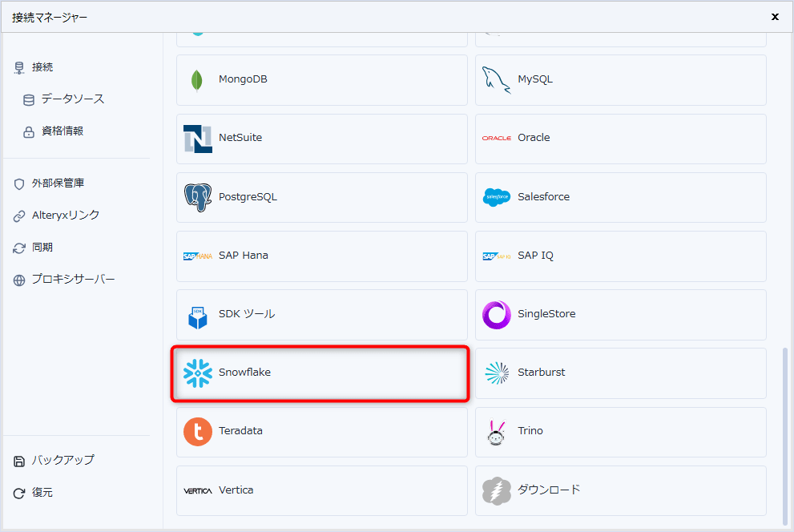Select the Salesforce connector
Viewport: 794px width, 532px height.
(x=621, y=197)
